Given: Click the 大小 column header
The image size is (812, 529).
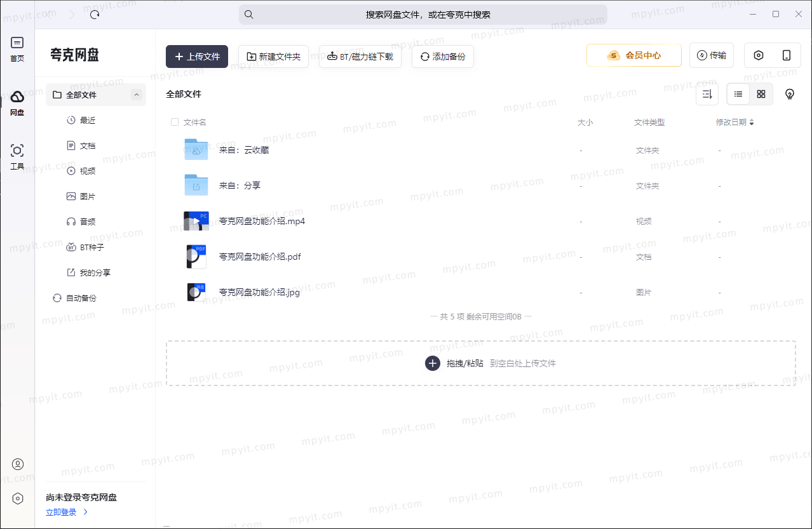Looking at the screenshot, I should (x=585, y=123).
